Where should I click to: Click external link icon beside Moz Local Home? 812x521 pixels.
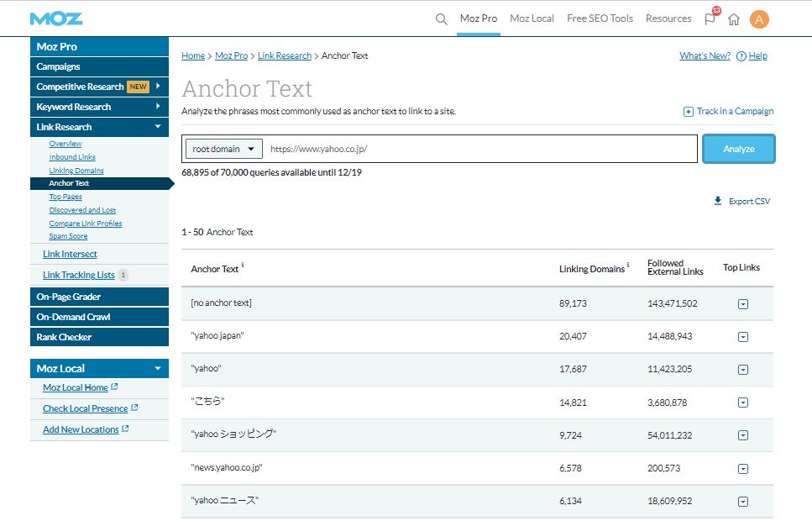coord(114,387)
